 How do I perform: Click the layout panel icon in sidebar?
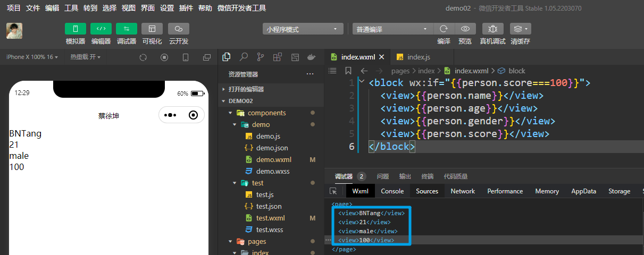[295, 57]
